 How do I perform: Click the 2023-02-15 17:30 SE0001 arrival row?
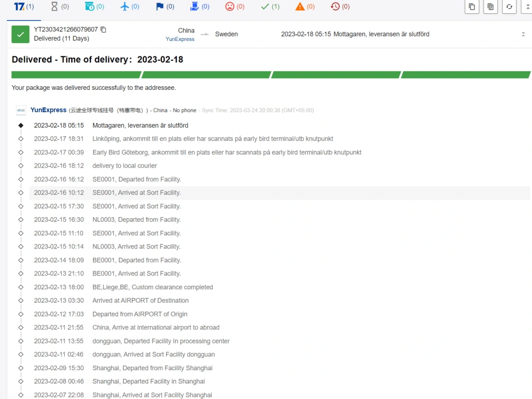[280, 206]
